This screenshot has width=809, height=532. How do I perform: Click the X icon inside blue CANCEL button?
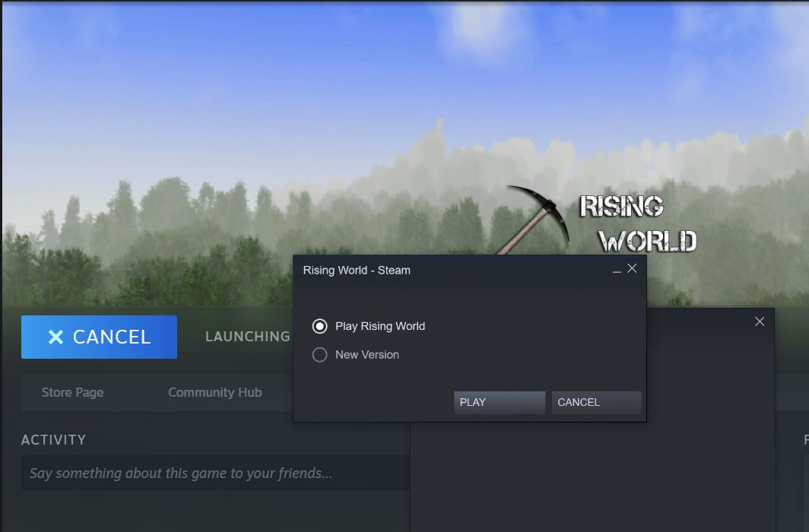(56, 337)
